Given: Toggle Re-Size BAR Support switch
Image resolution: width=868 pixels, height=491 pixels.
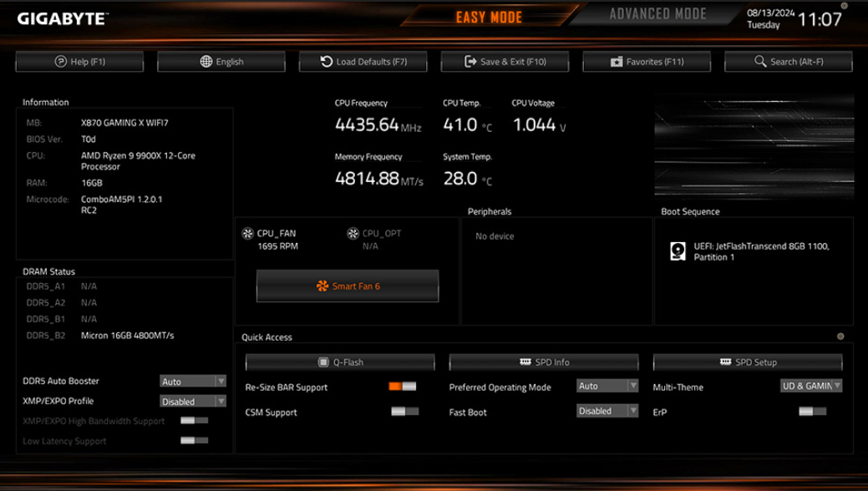Looking at the screenshot, I should coord(403,387).
